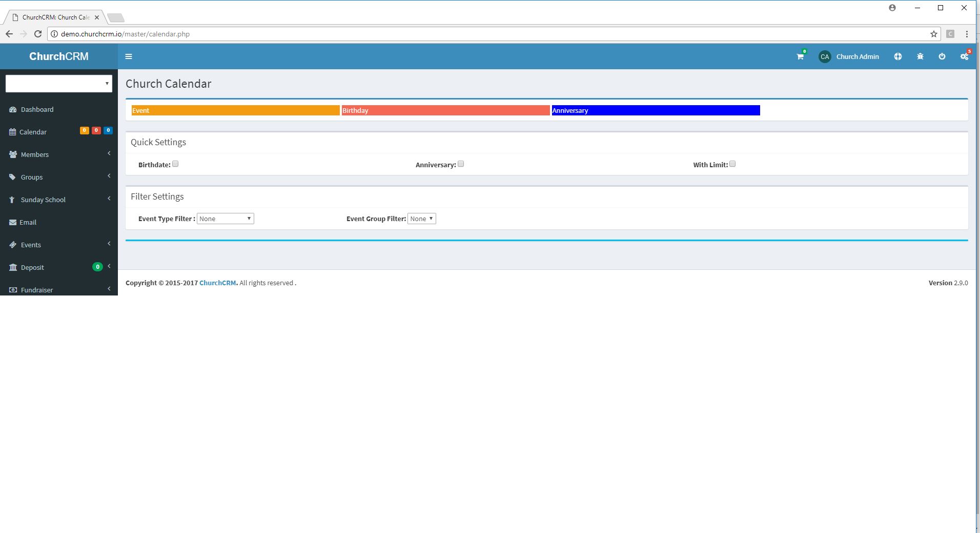Bookmark this page with star
Image resolution: width=980 pixels, height=533 pixels.
click(934, 34)
